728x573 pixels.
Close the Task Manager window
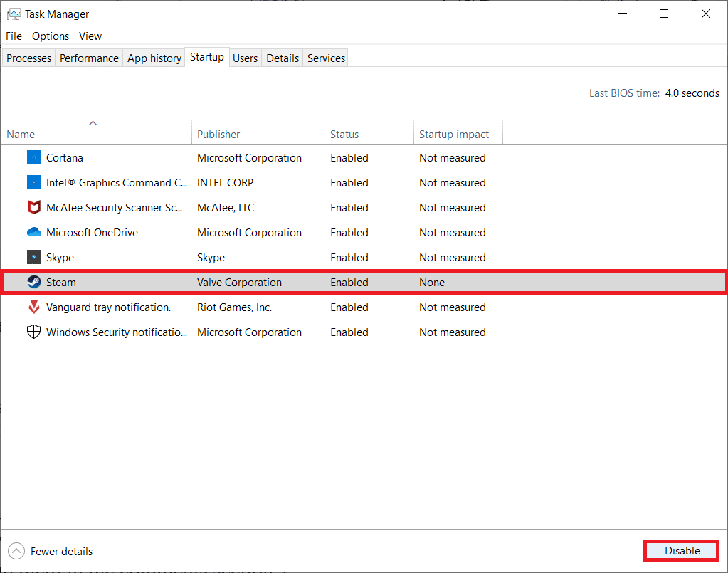pyautogui.click(x=706, y=14)
